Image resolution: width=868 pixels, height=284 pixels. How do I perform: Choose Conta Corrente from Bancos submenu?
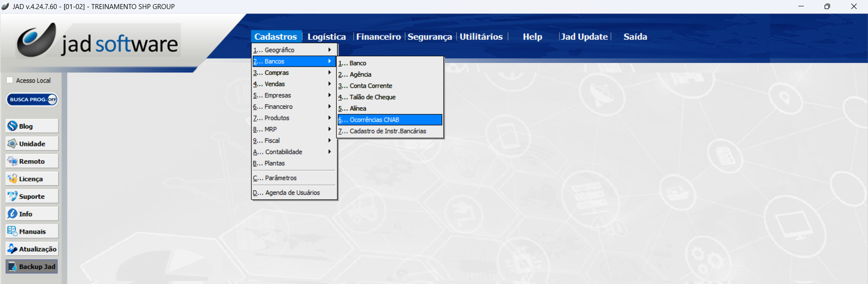pos(370,86)
